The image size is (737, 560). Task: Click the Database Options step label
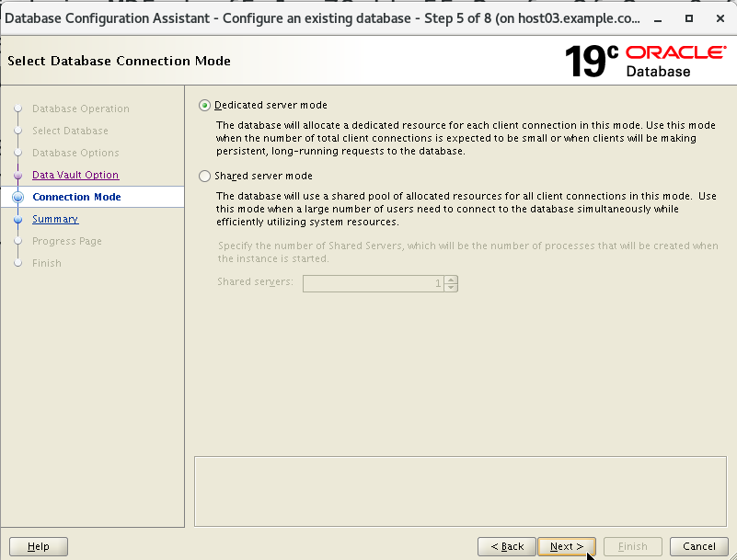tap(75, 153)
